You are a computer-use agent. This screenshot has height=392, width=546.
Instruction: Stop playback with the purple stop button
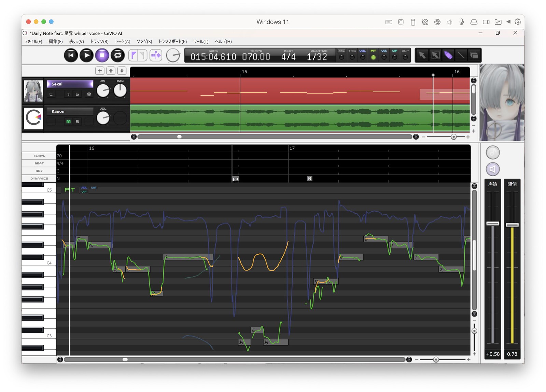(102, 55)
